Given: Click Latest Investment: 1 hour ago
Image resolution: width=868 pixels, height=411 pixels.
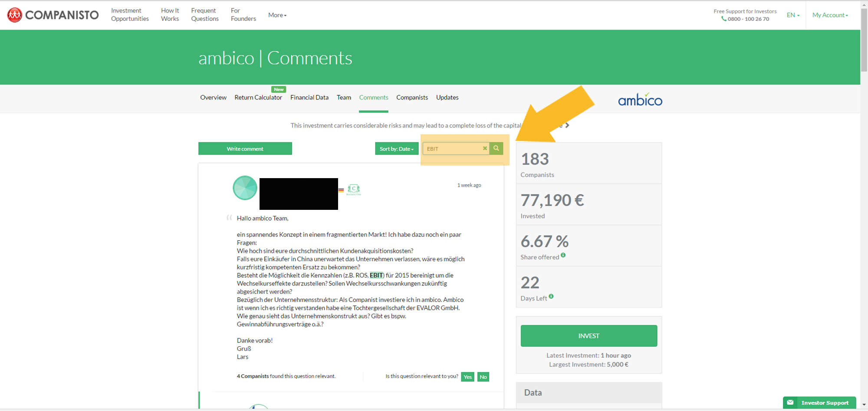Looking at the screenshot, I should point(589,355).
